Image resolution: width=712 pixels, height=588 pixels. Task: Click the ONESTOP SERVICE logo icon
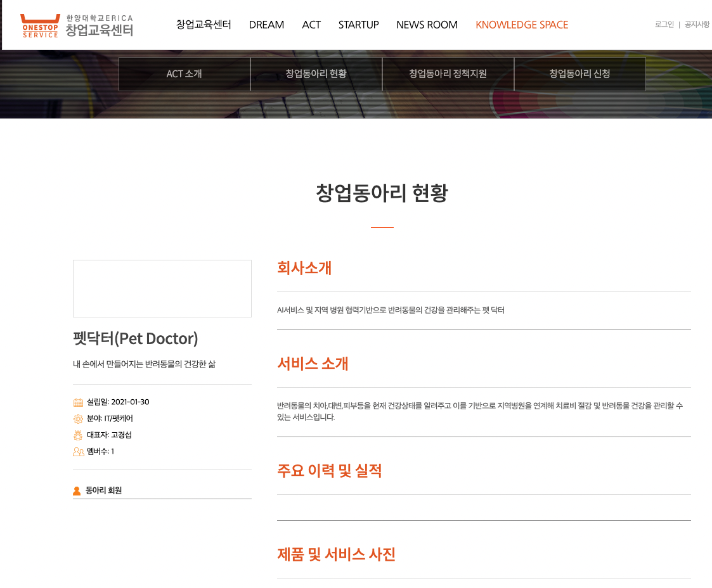(39, 25)
